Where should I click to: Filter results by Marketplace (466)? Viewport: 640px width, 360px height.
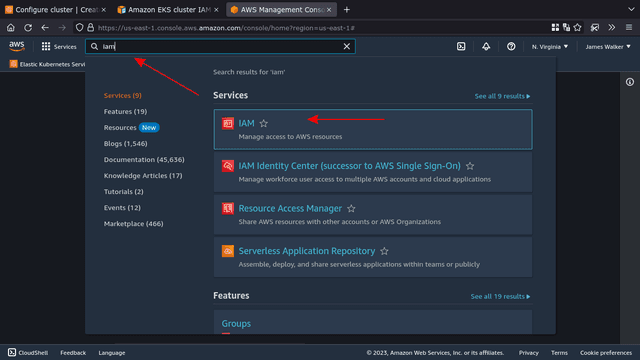[133, 224]
